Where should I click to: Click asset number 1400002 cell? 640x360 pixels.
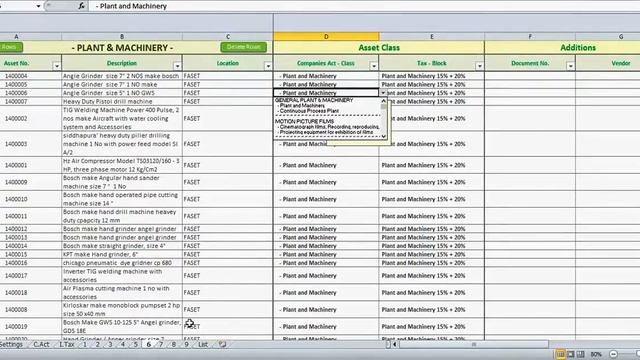[31, 118]
